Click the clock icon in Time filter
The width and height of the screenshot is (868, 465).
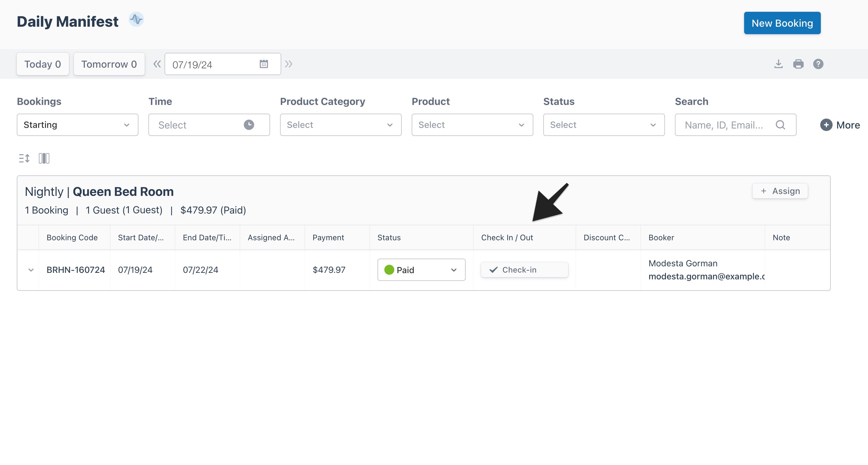point(249,125)
